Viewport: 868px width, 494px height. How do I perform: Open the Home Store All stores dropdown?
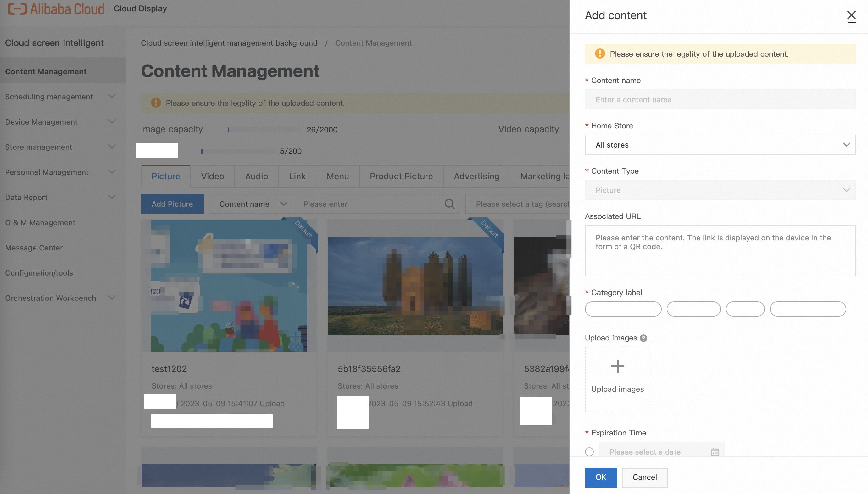click(x=720, y=145)
